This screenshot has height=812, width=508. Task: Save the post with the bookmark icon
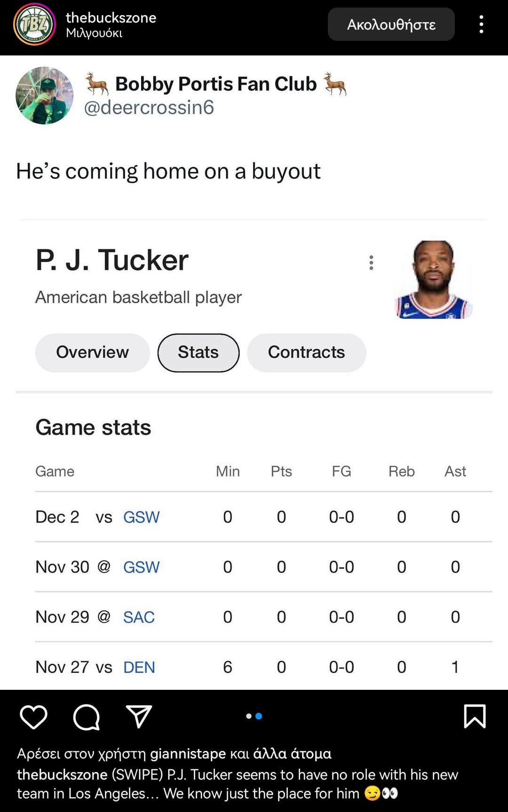pyautogui.click(x=475, y=717)
